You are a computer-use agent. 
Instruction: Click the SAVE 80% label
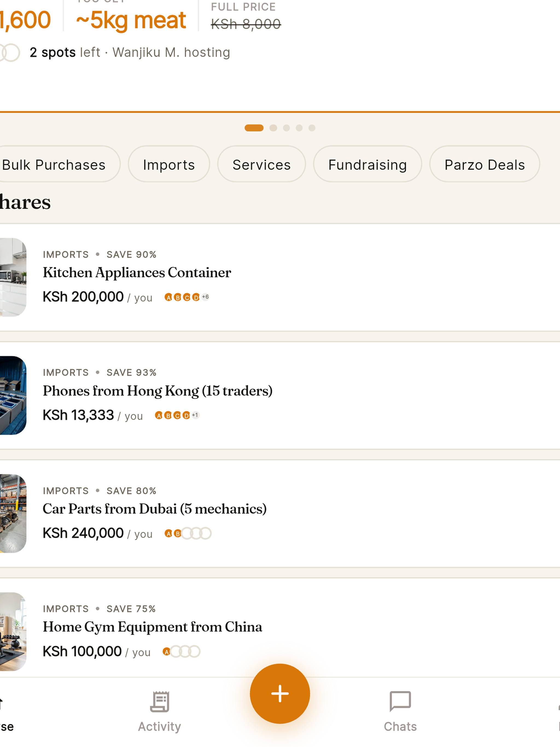point(132,491)
